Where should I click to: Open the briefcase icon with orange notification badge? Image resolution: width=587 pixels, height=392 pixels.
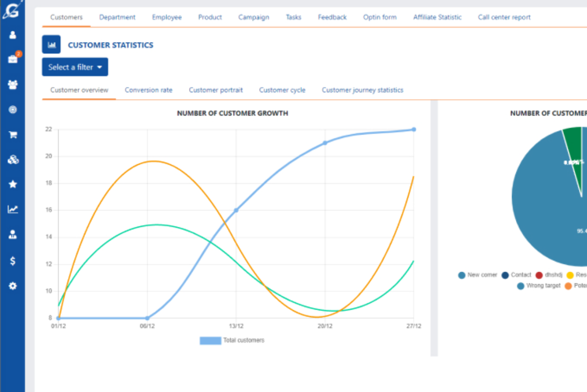pyautogui.click(x=13, y=60)
